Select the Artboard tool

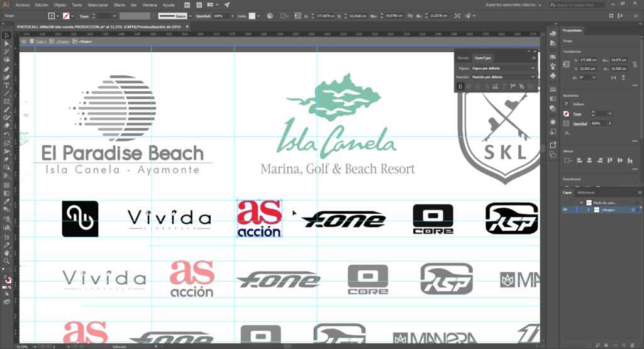pos(6,237)
